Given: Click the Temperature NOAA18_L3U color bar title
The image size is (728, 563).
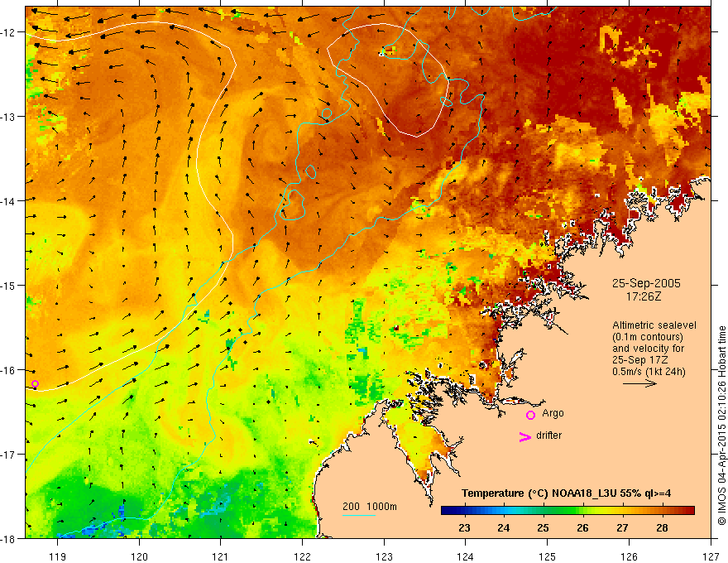Looking at the screenshot, I should coord(566,493).
